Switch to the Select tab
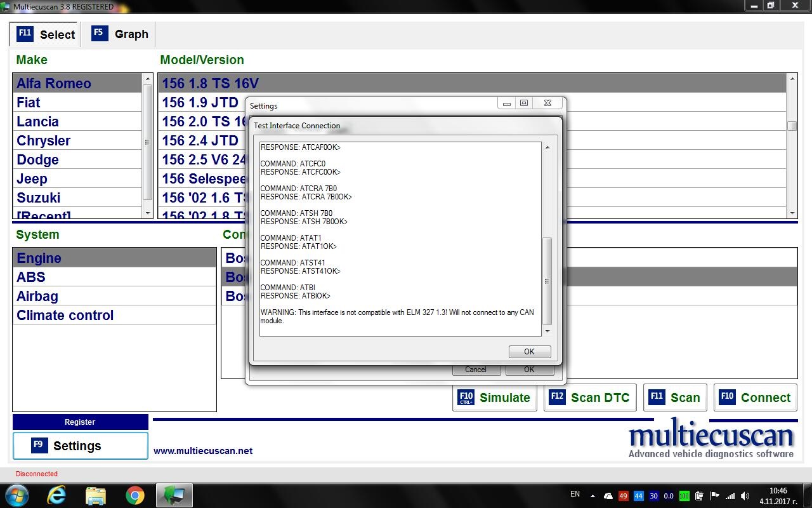 click(x=45, y=34)
